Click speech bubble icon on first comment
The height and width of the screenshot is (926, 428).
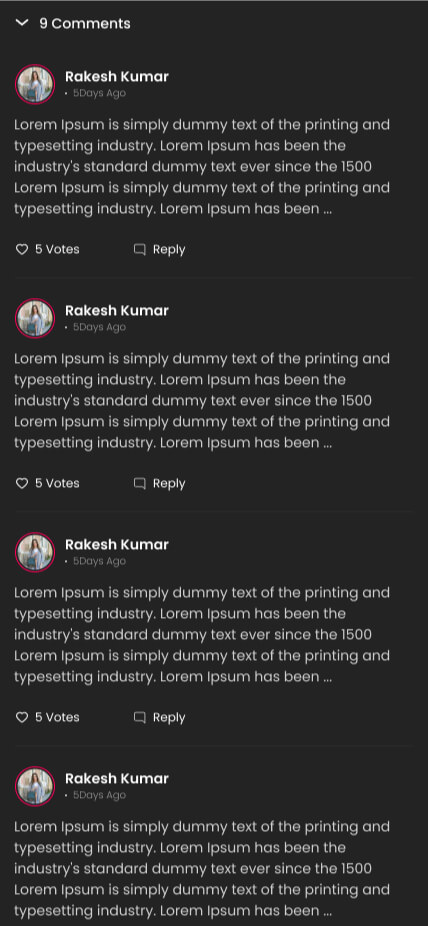tap(139, 250)
